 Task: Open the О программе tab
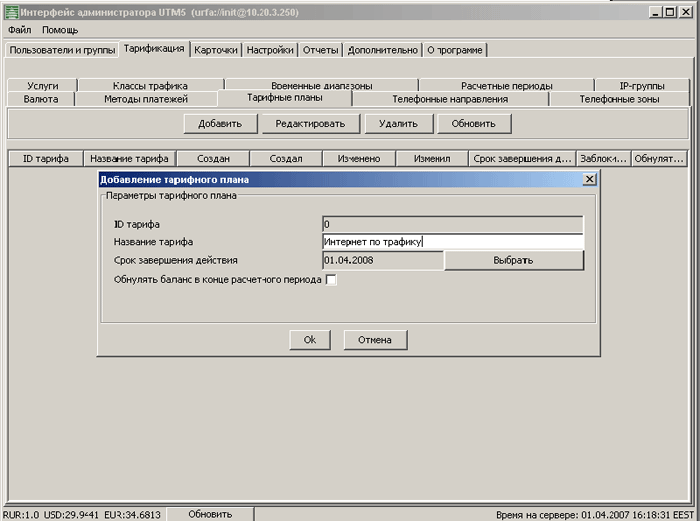coord(454,50)
